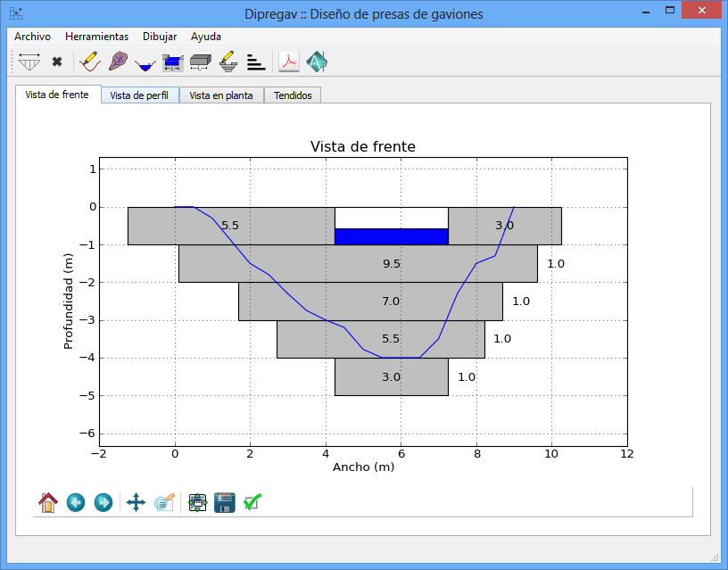Screen dimensions: 728x570
Task: Open the Herramientas menu
Action: tap(96, 37)
